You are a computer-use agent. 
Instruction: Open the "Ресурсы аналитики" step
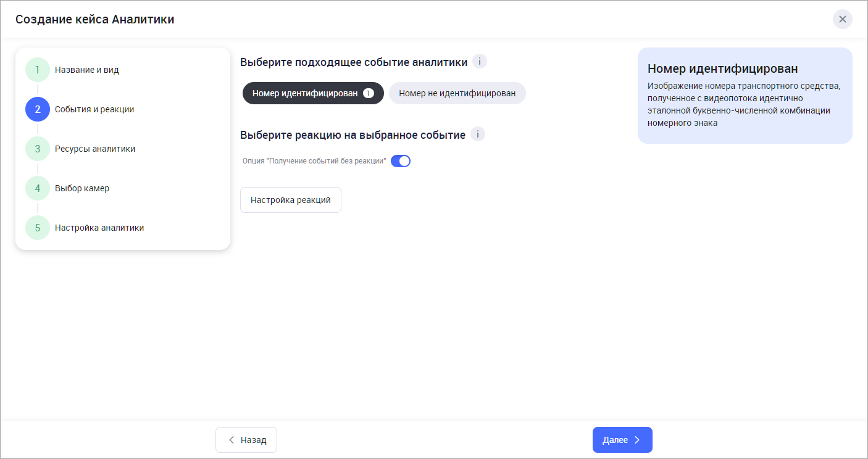pyautogui.click(x=95, y=149)
